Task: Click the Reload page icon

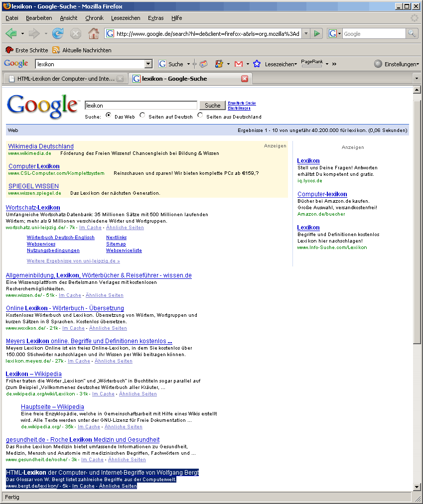Action: click(x=57, y=33)
